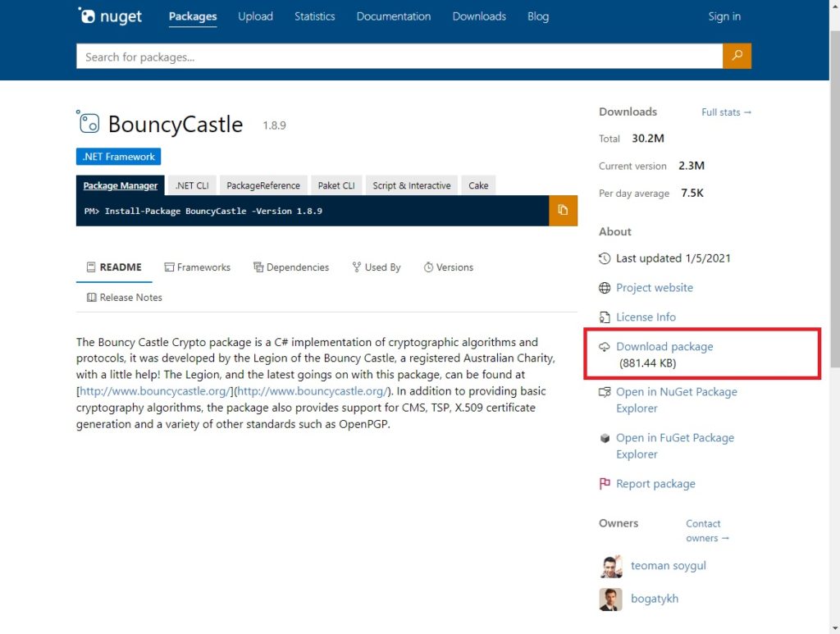This screenshot has height=634, width=840.
Task: Click the Frameworks tab icon
Action: pyautogui.click(x=169, y=267)
